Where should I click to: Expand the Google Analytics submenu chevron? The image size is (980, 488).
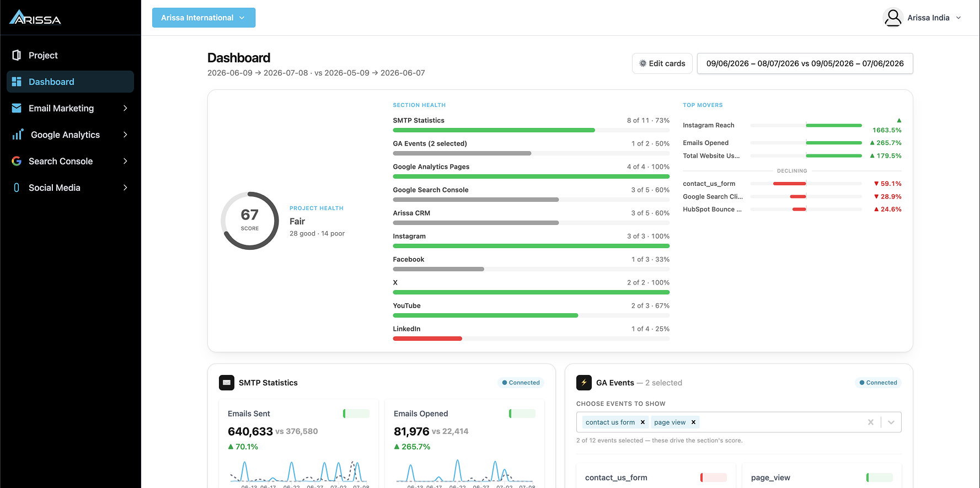pos(125,135)
